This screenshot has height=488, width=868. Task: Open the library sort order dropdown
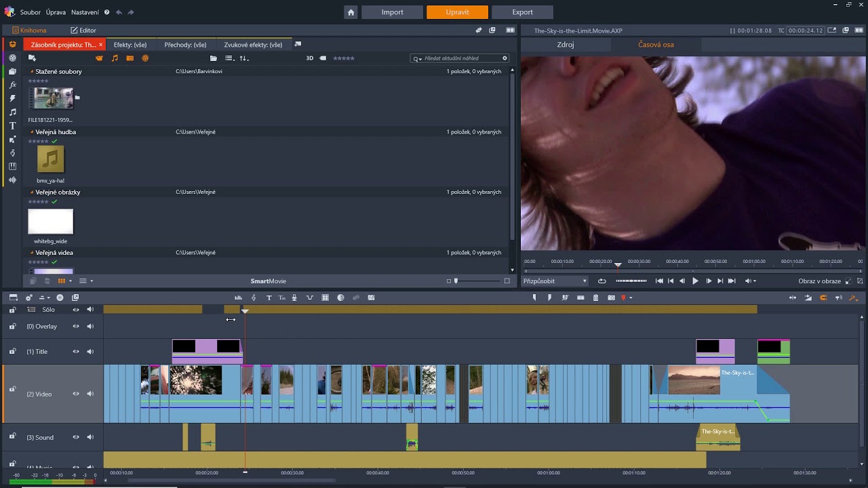[x=244, y=58]
